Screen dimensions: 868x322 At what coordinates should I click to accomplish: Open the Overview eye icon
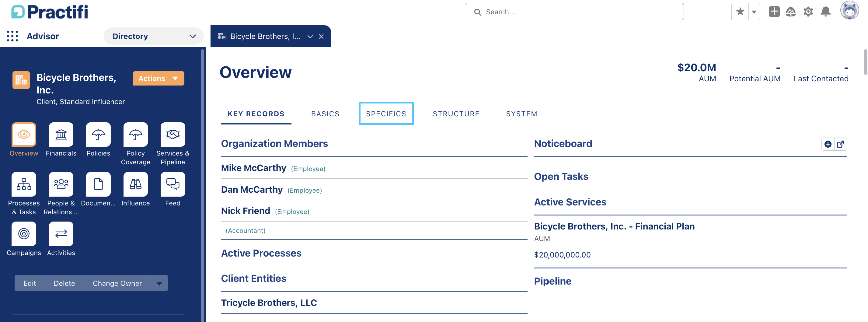pos(24,135)
